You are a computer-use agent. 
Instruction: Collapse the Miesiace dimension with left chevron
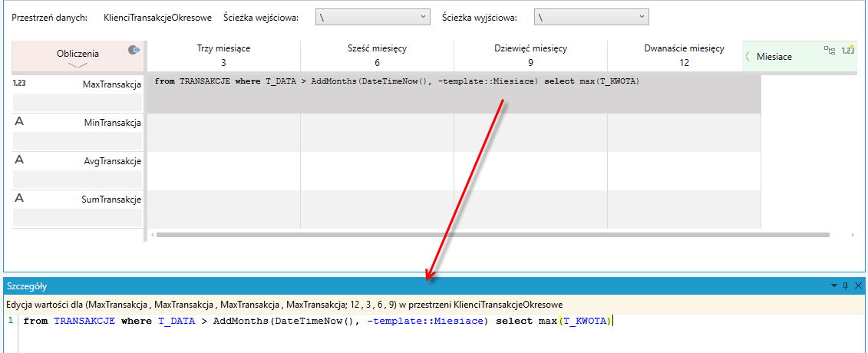click(748, 56)
